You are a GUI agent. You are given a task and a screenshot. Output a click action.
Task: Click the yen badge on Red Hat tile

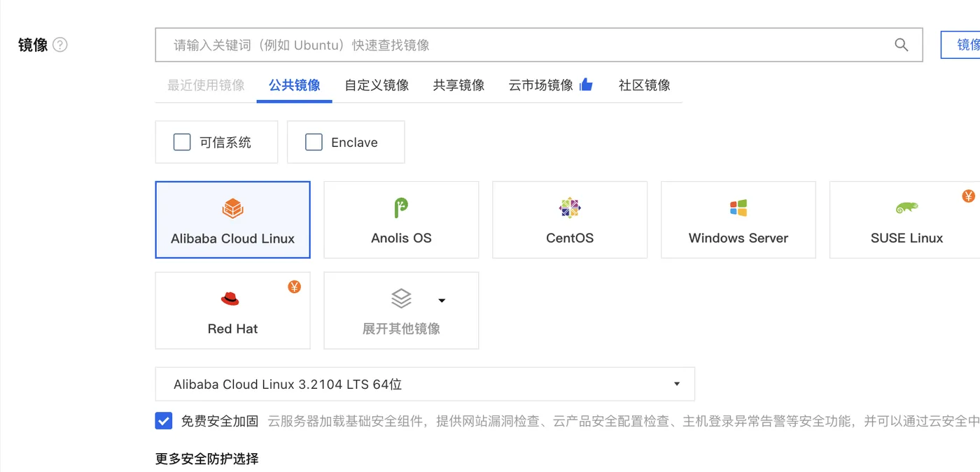[x=294, y=287]
